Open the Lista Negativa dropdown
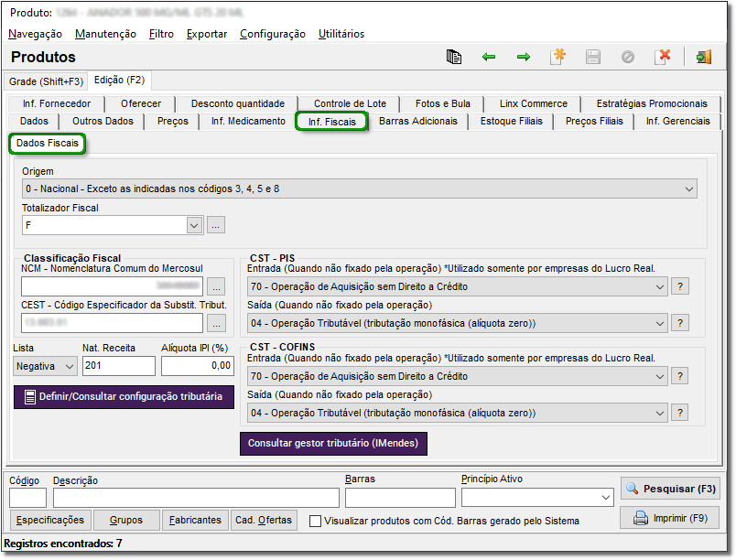This screenshot has height=560, width=736. click(70, 366)
